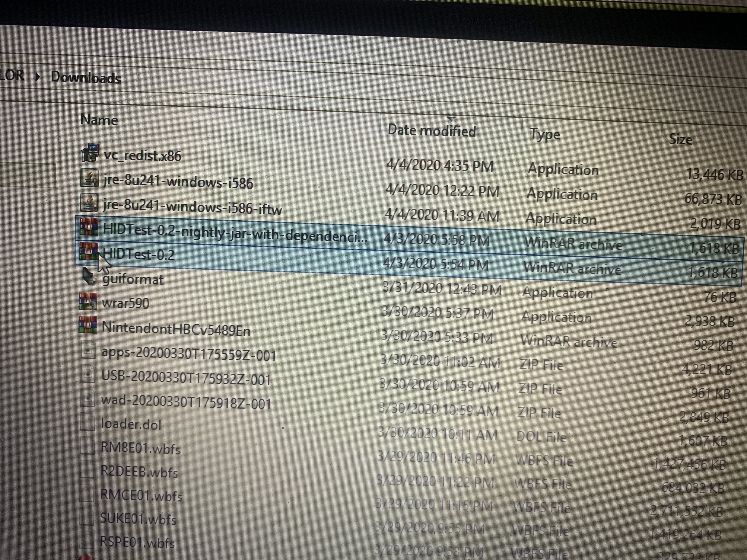Open Downloads in the breadcrumb path
The image size is (747, 560).
coord(86,78)
